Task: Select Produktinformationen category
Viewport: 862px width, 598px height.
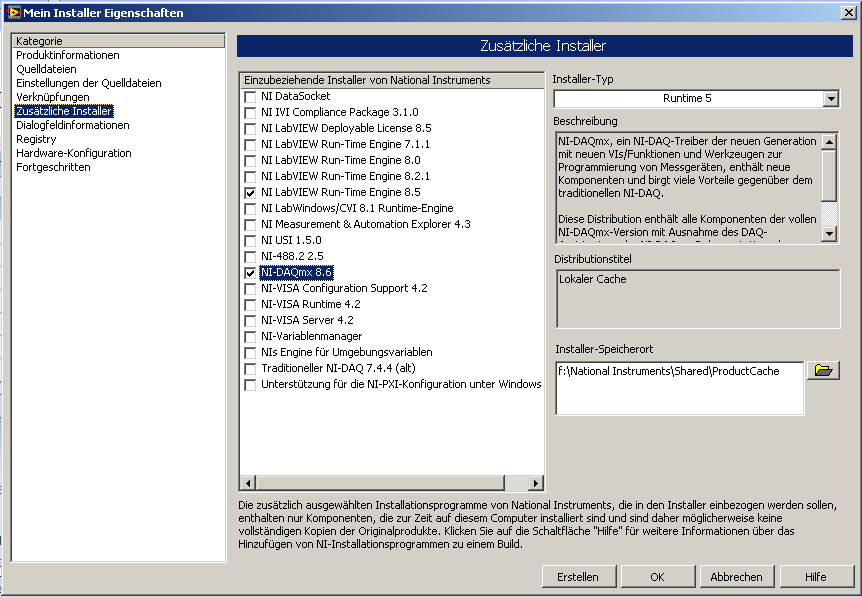Action: [x=68, y=55]
